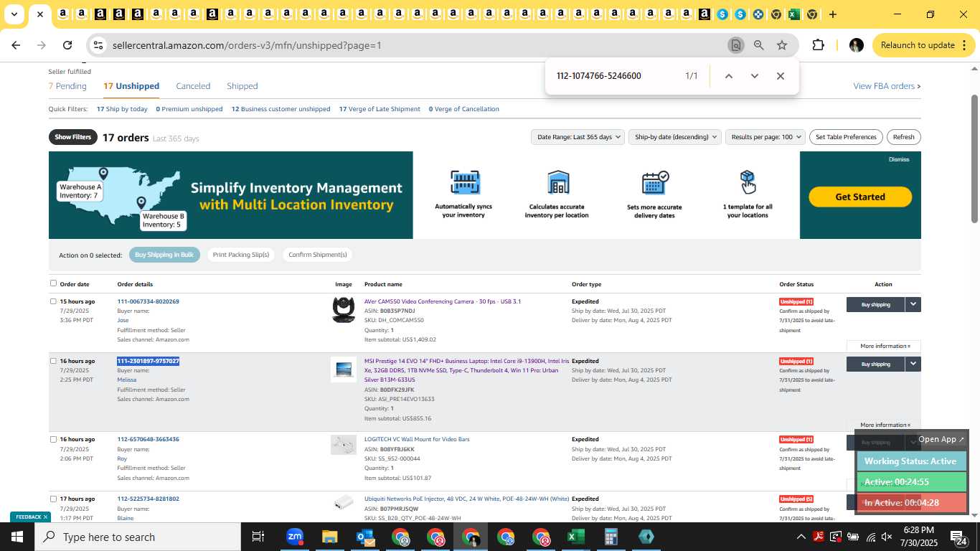Viewport: 980px width, 551px height.
Task: Dismiss the Multi Location Inventory banner
Action: click(898, 159)
